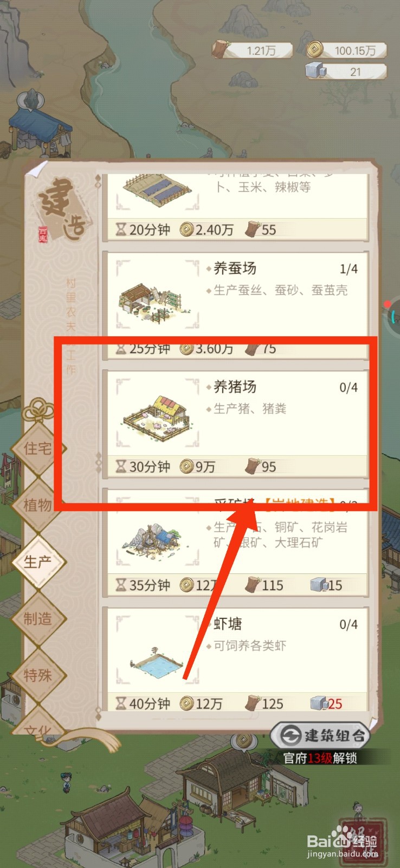Screen dimensions: 400x868
Task: Select the 生产 production tab
Action: [x=38, y=561]
